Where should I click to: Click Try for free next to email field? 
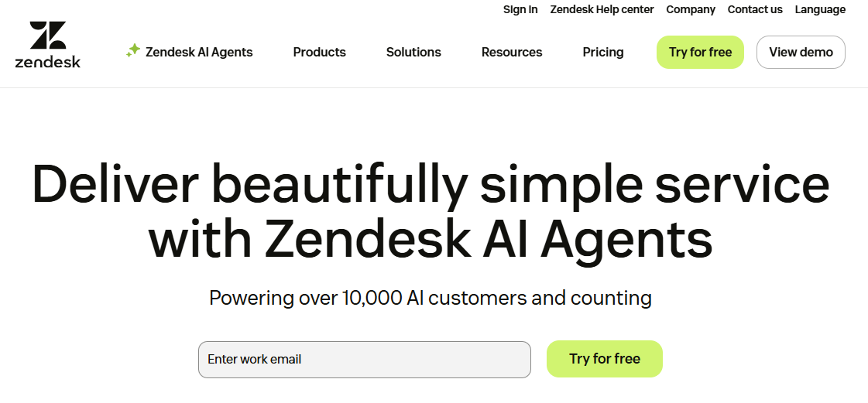coord(605,359)
